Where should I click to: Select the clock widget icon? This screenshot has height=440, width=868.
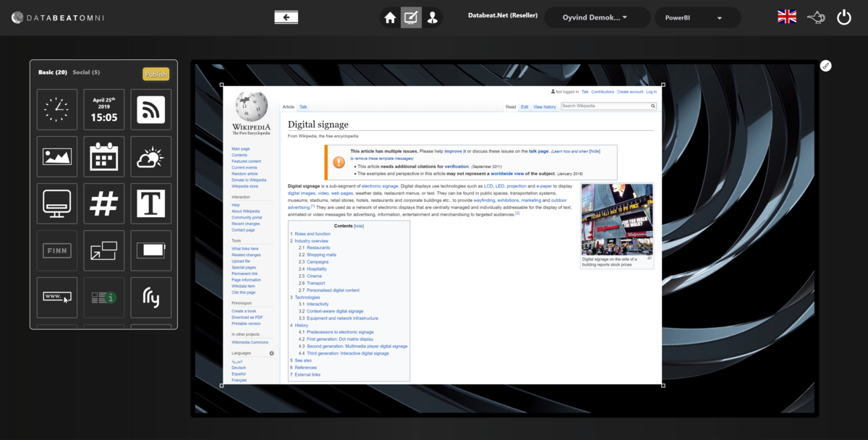click(x=57, y=109)
